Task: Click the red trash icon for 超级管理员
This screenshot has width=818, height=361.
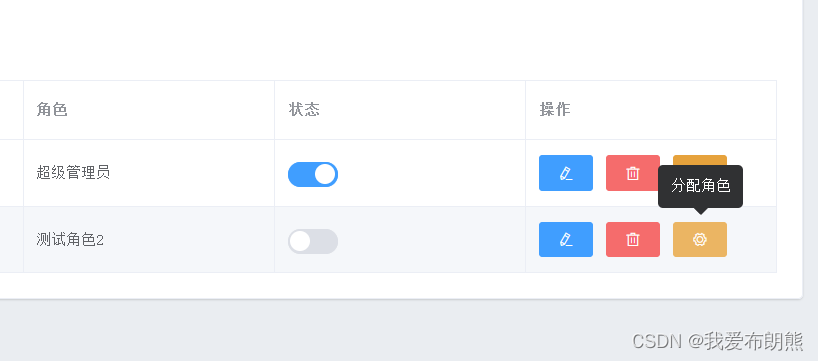Action: (x=633, y=173)
